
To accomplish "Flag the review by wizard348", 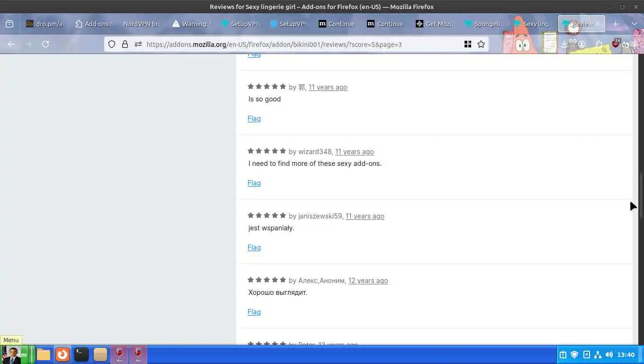I will click(254, 183).
